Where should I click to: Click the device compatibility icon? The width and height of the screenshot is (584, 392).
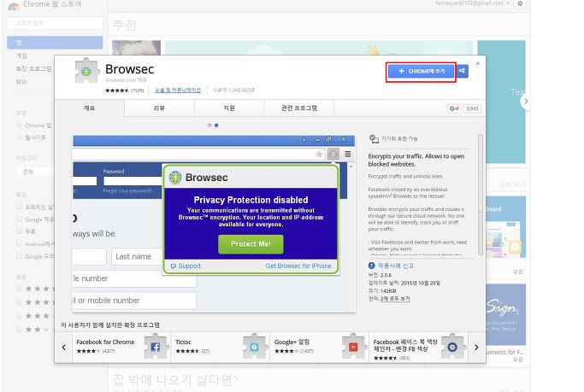click(x=374, y=138)
